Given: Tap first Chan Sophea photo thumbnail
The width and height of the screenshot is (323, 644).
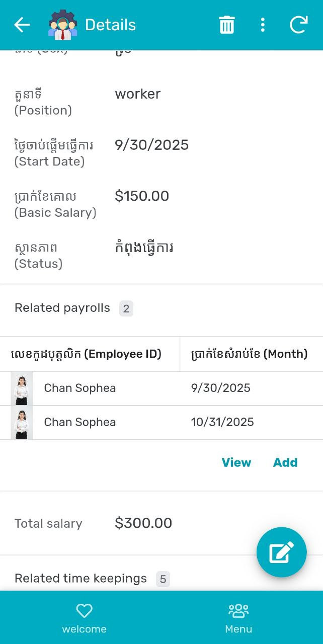Looking at the screenshot, I should 22,388.
